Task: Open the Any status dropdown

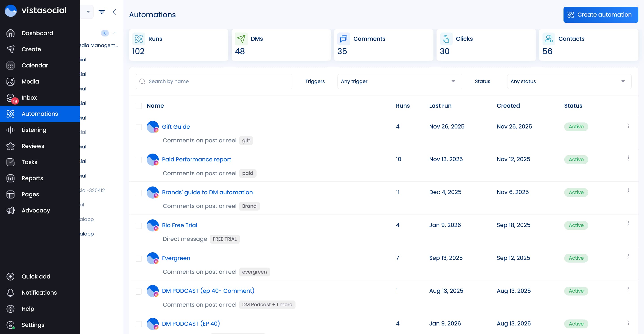Action: tap(569, 81)
